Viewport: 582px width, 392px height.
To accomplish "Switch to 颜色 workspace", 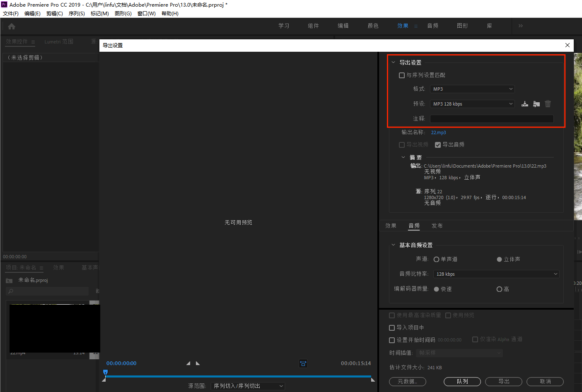I will (x=373, y=26).
